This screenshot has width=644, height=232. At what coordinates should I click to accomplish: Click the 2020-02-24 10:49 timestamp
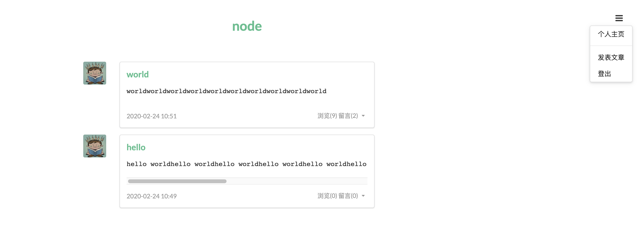pyautogui.click(x=152, y=196)
